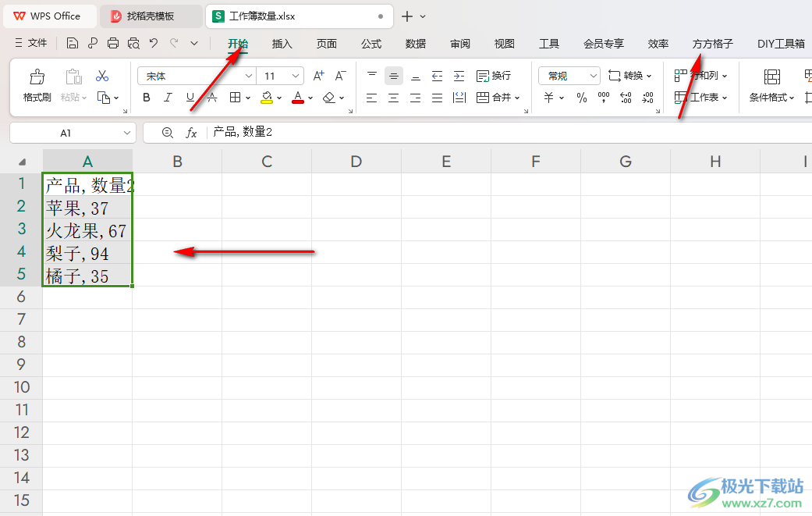812x516 pixels.
Task: Decrease decimal places
Action: tap(647, 98)
